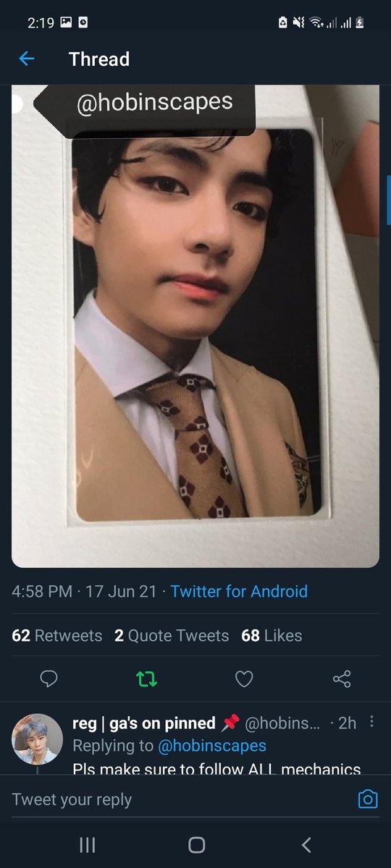391x868 pixels.
Task: View the 68 Likes list
Action: tap(272, 636)
